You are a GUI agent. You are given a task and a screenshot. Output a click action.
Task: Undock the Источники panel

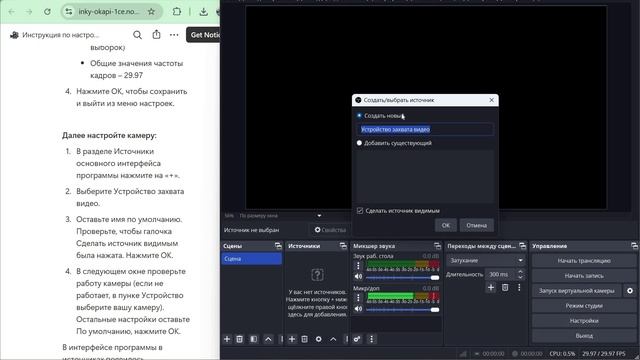click(x=343, y=246)
